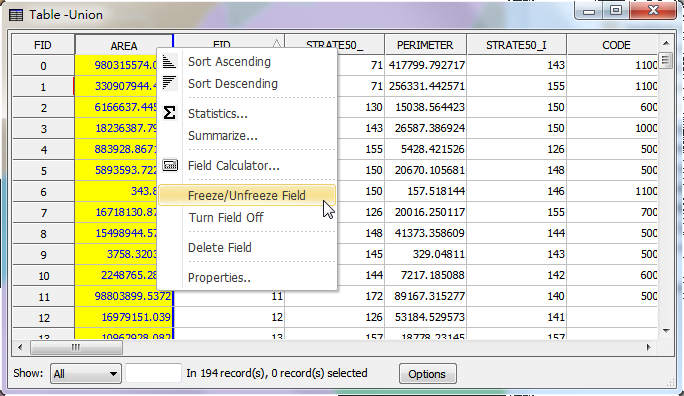Image resolution: width=684 pixels, height=396 pixels.
Task: Click the horizontal scrollbar right arrow
Action: pyautogui.click(x=649, y=348)
